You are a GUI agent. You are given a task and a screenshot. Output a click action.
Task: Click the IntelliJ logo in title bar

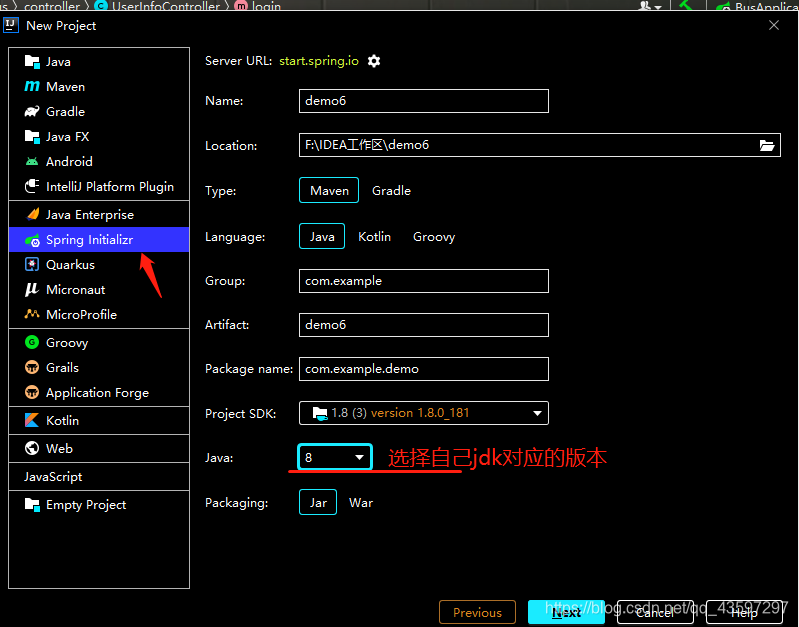11,25
